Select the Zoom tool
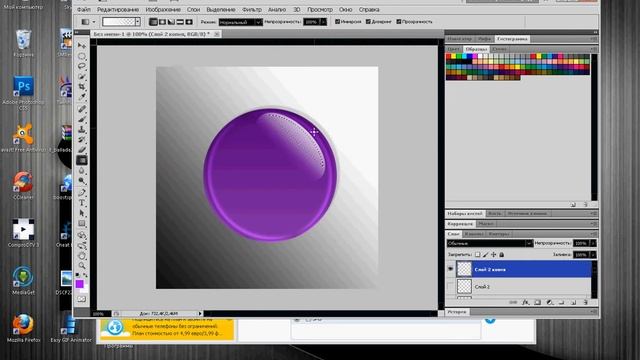The image size is (640, 360). point(82,266)
